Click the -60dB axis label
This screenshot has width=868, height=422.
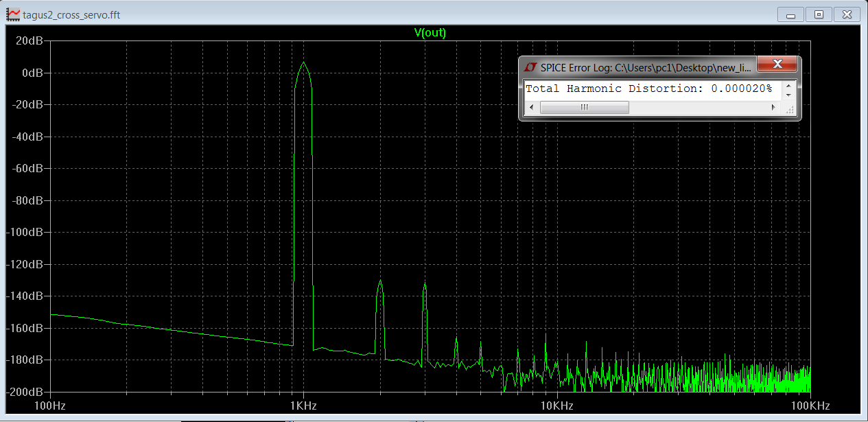click(28, 168)
